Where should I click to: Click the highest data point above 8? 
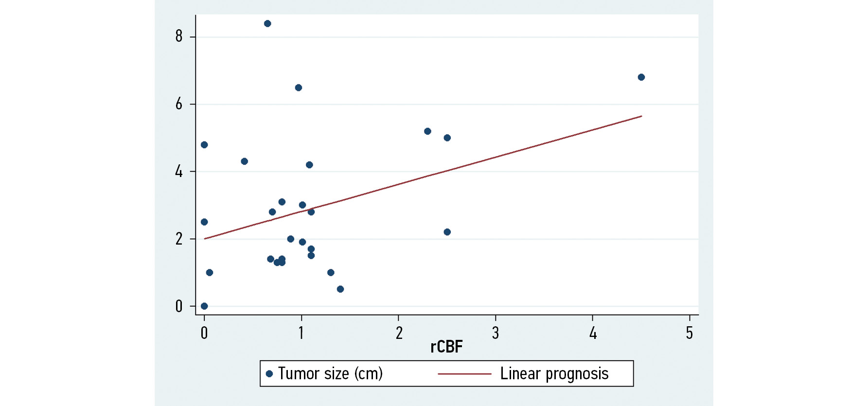(x=267, y=24)
